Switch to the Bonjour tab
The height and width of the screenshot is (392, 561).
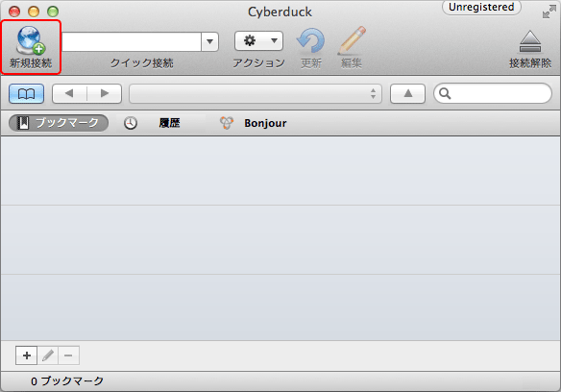tap(265, 123)
